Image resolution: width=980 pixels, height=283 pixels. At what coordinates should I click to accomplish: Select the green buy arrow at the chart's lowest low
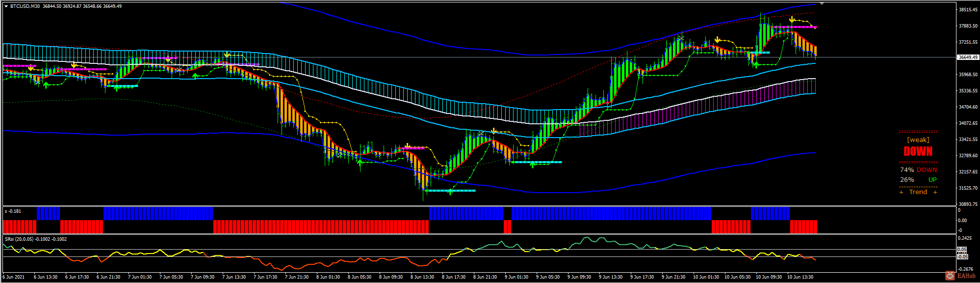coord(450,192)
